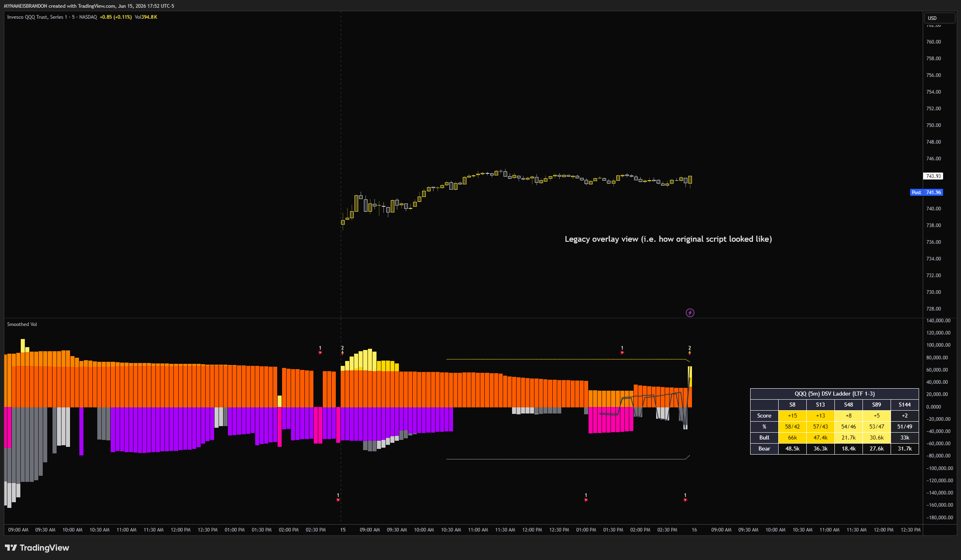Click the MYNAMEISBRANDON created with TradingView.com caption
The height and width of the screenshot is (560, 961).
tap(89, 6)
